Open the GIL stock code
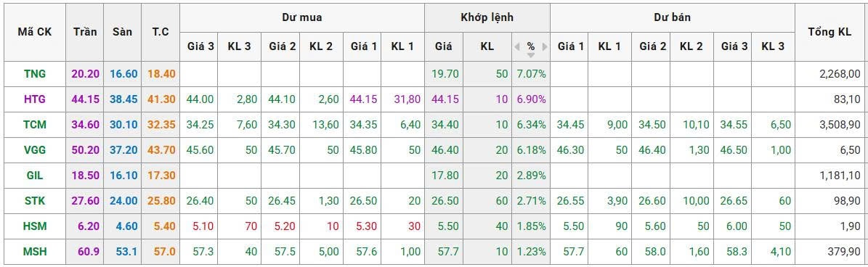Viewport: 868px width, 267px height. [35, 176]
